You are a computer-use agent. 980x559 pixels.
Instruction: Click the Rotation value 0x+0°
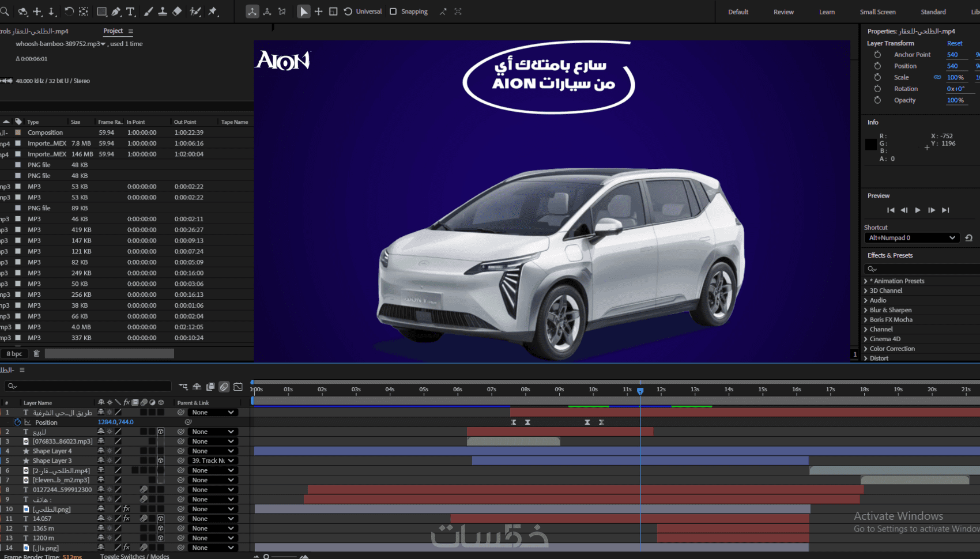click(x=955, y=89)
